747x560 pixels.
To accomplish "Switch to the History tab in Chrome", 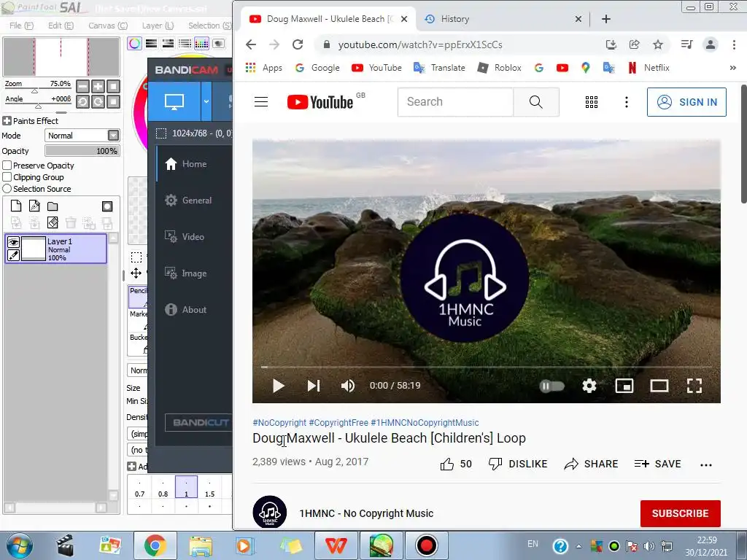I will click(502, 19).
